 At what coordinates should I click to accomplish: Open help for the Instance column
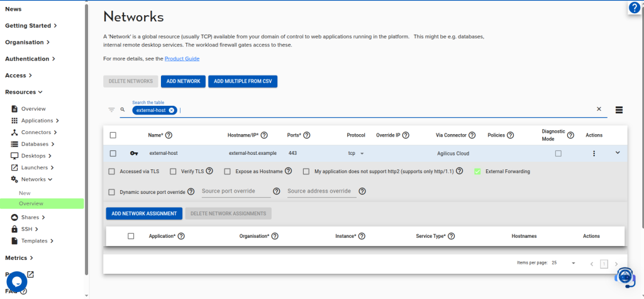coord(362,236)
